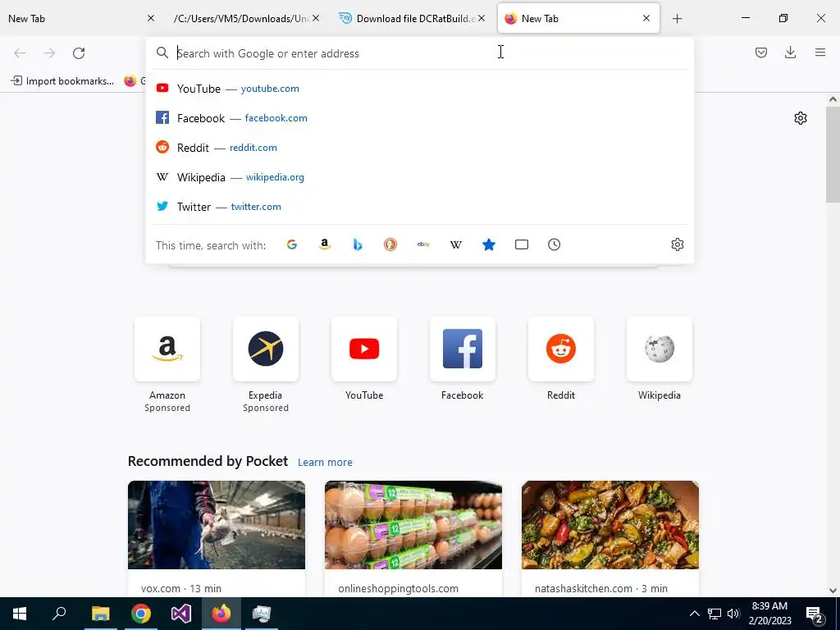Screen dimensions: 840x630
Task: Open Import bookmarks from bookmarks toolbar
Action: click(x=62, y=81)
